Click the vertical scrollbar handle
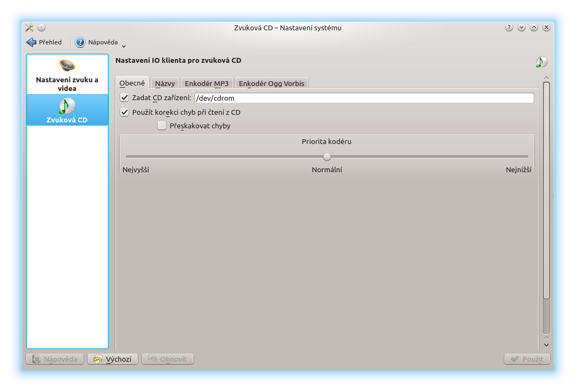This screenshot has height=392, width=576. coord(546,190)
